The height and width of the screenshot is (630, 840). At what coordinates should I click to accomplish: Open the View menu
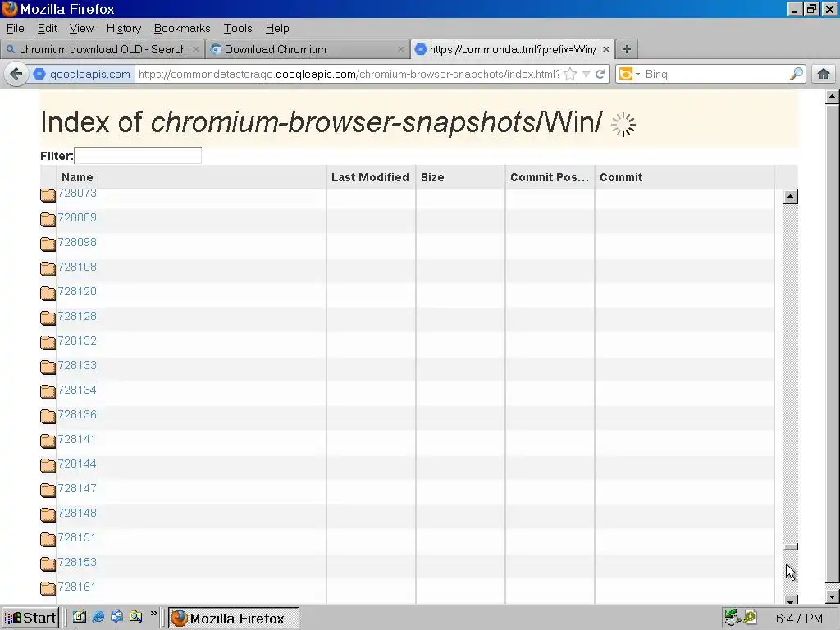point(81,29)
